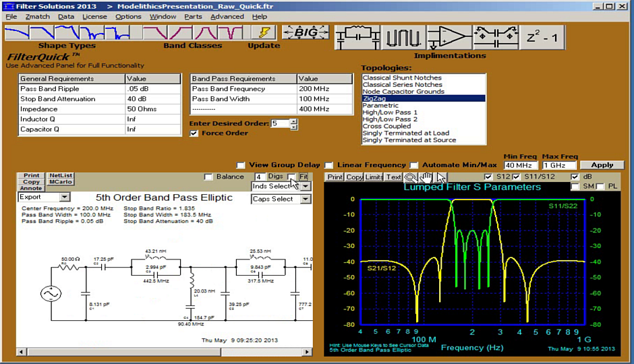This screenshot has height=364, width=634.
Task: Click the Filter Solutions title bar icon
Action: pos(9,6)
